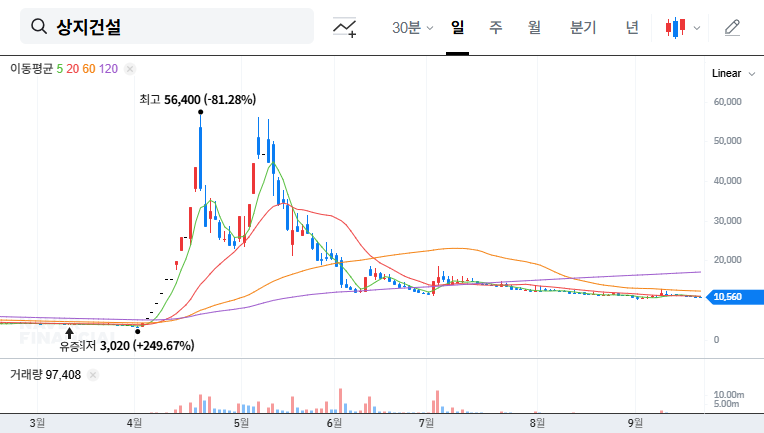Open the 상지건설 stock search field

coord(167,26)
